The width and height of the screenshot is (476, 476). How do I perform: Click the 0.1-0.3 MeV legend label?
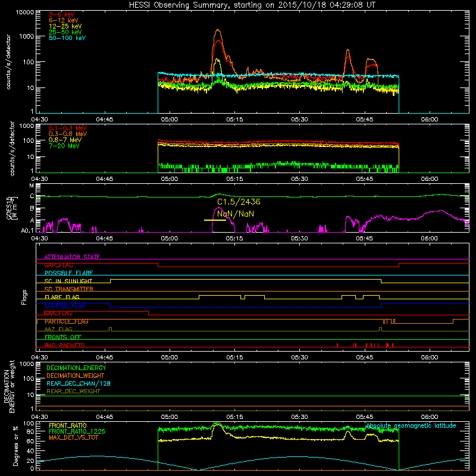click(x=68, y=128)
